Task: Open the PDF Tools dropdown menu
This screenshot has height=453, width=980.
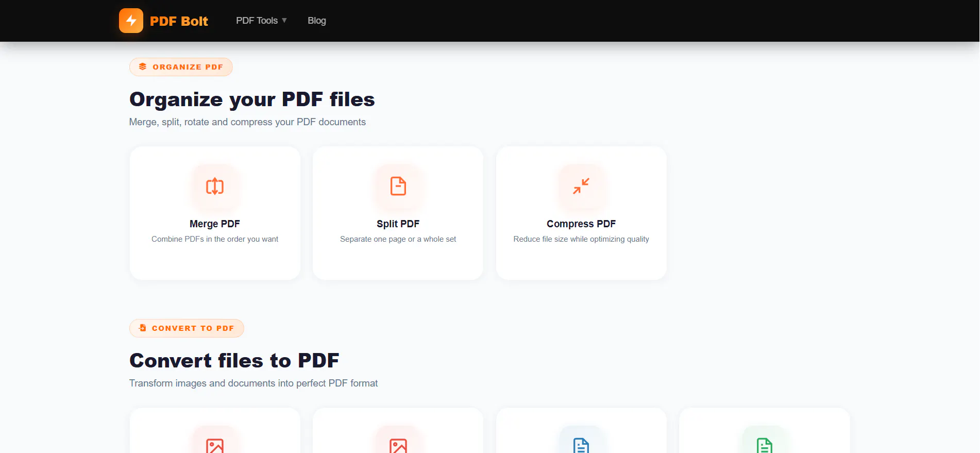Action: click(x=261, y=21)
